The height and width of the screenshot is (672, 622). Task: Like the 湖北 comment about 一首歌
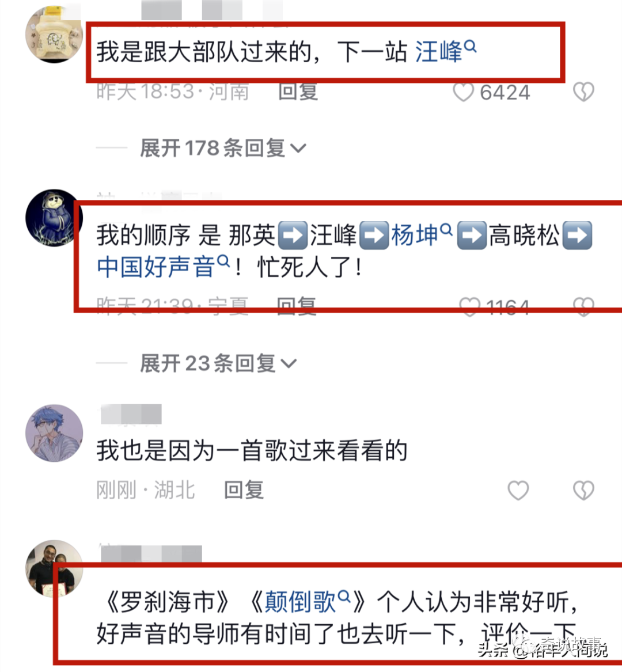tap(518, 490)
